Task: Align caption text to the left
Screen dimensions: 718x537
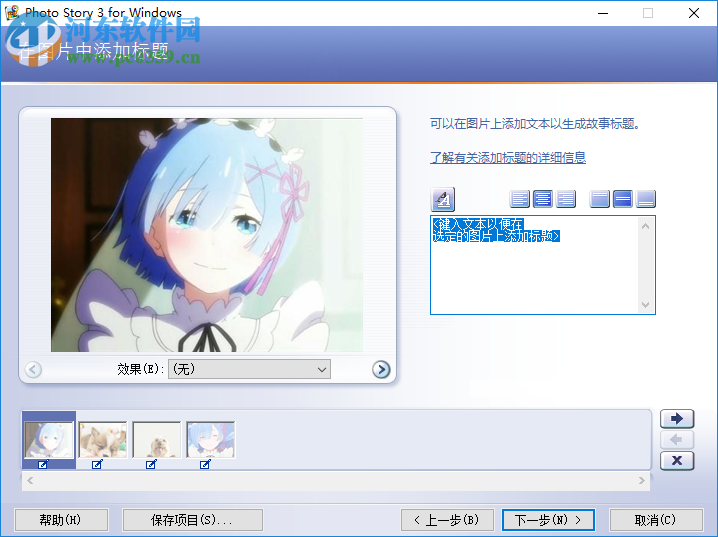Action: (519, 199)
